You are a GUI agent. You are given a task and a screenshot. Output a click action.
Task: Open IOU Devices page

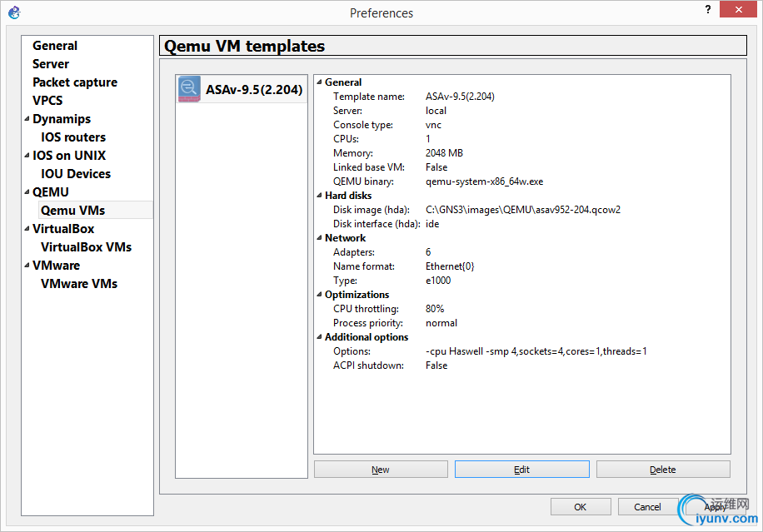click(76, 174)
